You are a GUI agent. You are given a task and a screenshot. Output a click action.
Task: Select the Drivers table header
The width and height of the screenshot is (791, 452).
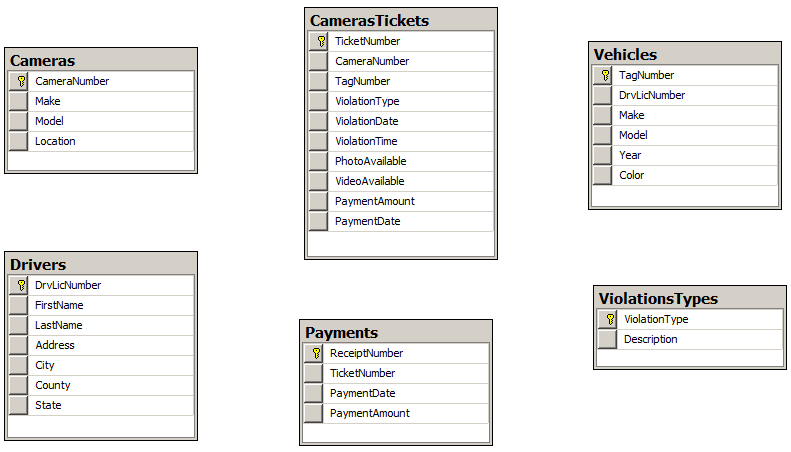[x=101, y=264]
